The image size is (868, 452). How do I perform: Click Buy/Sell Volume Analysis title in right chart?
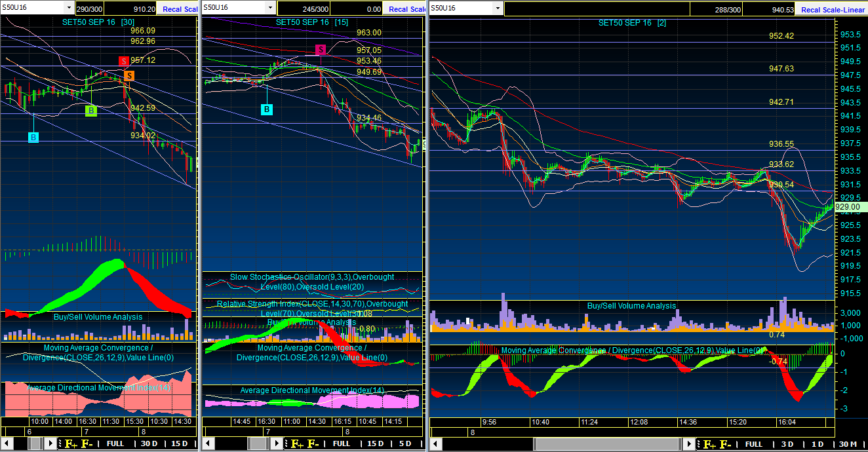click(631, 306)
